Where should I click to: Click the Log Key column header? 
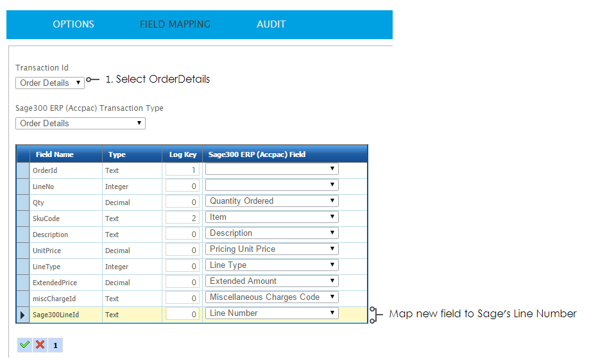(x=183, y=154)
